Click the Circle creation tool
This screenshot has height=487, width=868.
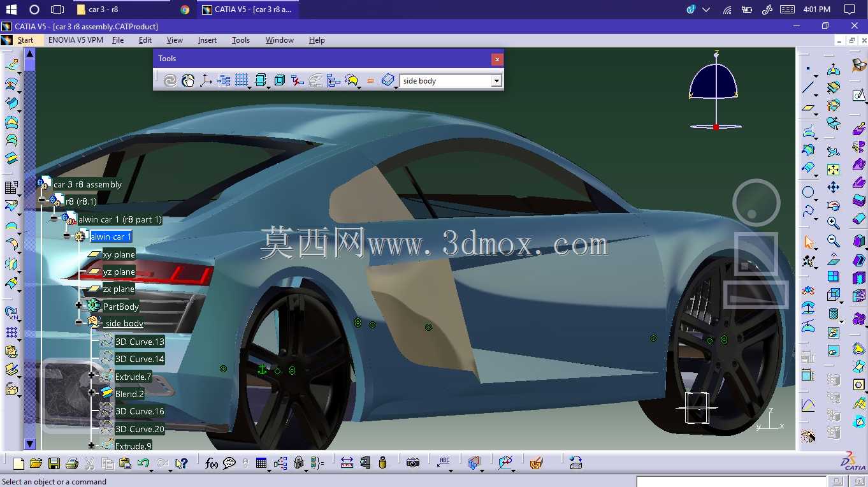tap(809, 192)
